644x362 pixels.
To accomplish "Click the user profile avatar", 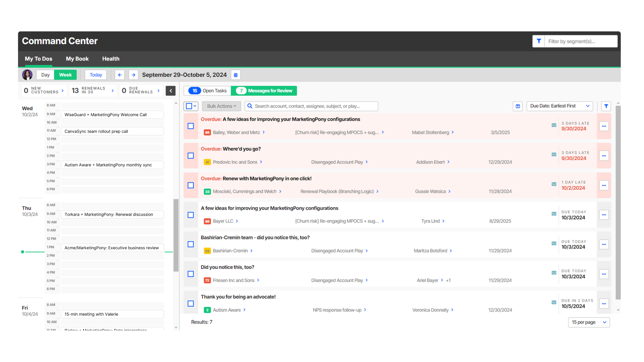I will [27, 75].
